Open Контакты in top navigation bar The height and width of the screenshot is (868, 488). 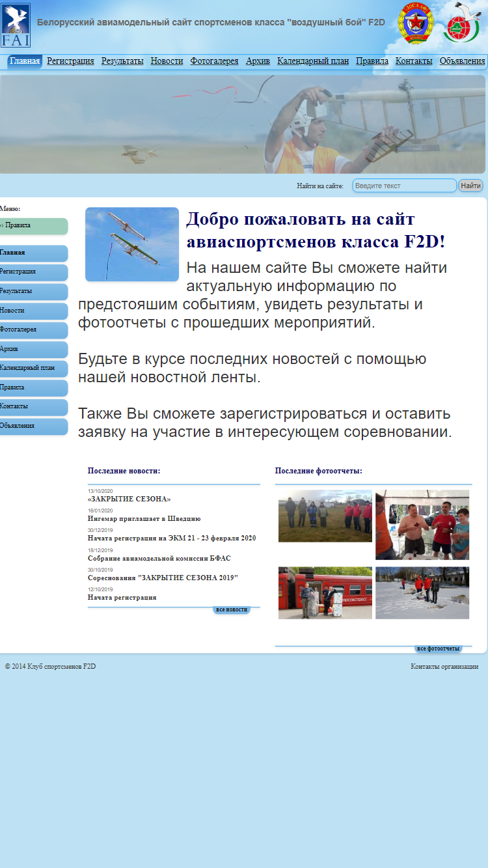tap(414, 61)
